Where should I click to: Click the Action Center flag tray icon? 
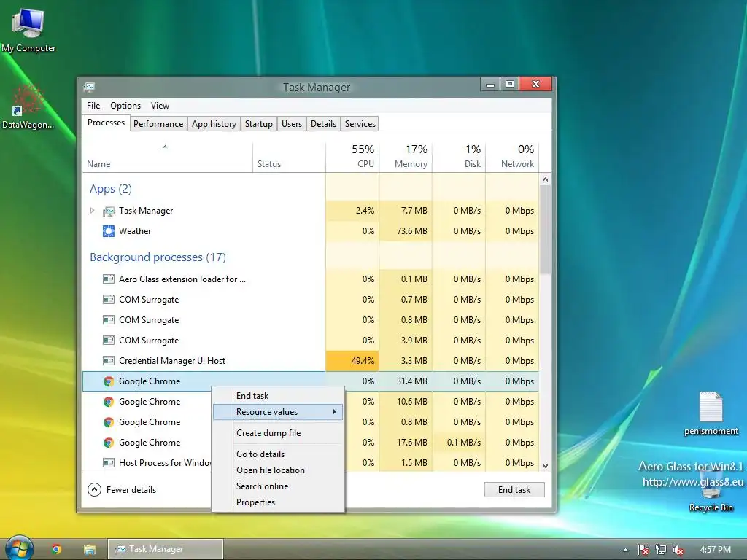pos(643,550)
